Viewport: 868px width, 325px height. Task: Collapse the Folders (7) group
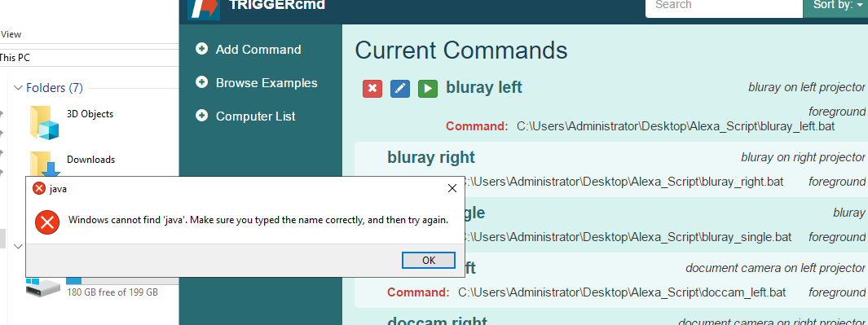click(18, 87)
